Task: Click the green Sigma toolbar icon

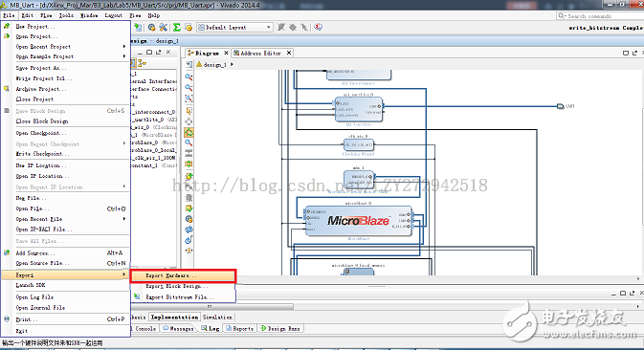Action: 177,27
